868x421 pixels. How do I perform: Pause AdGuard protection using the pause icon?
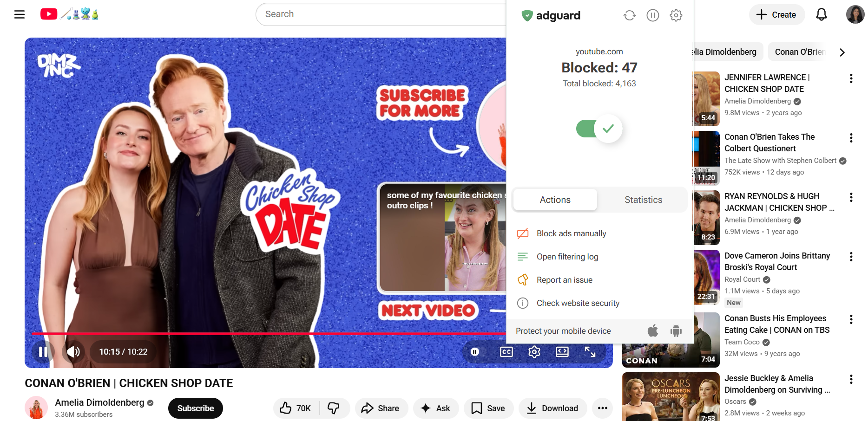tap(653, 15)
